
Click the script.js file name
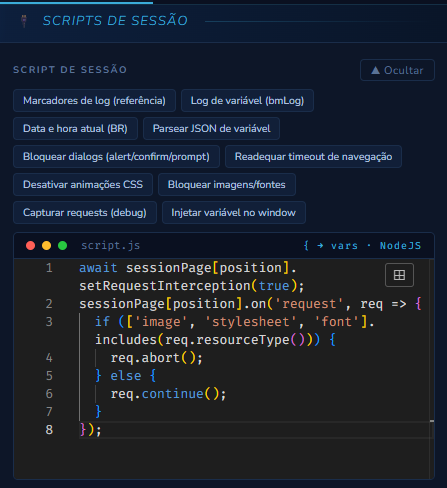tap(111, 246)
